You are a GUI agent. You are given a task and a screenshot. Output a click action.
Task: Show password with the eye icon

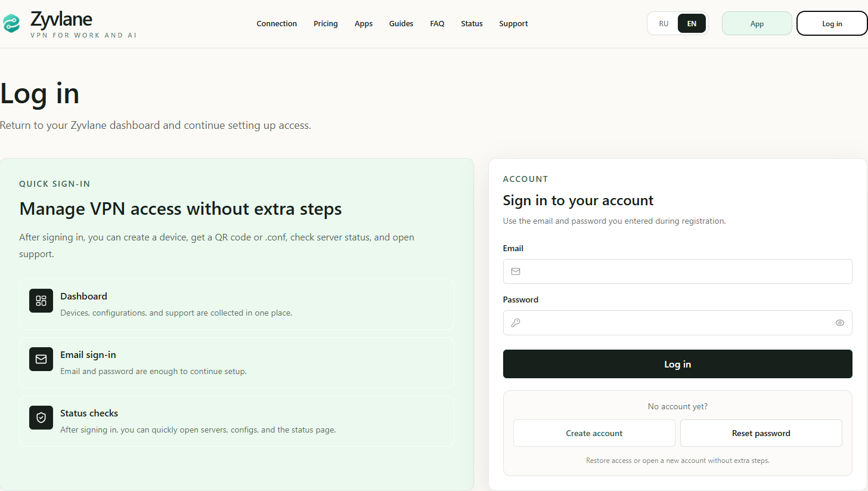click(x=840, y=323)
